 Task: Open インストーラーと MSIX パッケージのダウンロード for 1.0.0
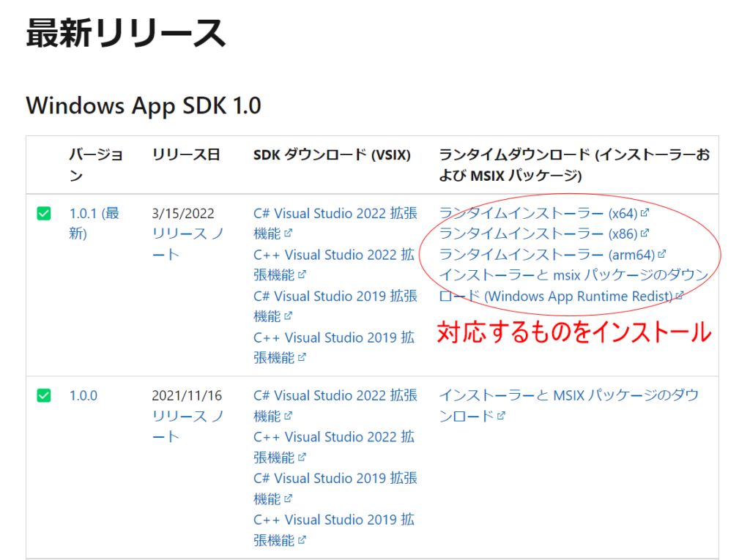(568, 406)
